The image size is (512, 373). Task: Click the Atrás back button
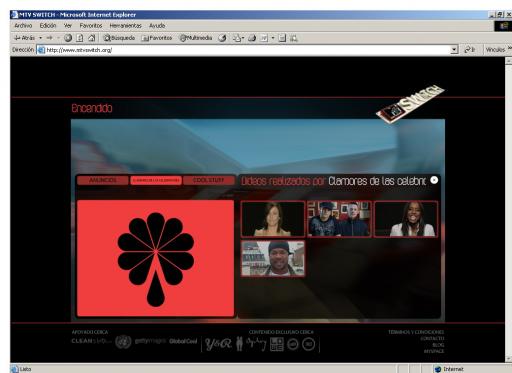pyautogui.click(x=24, y=38)
